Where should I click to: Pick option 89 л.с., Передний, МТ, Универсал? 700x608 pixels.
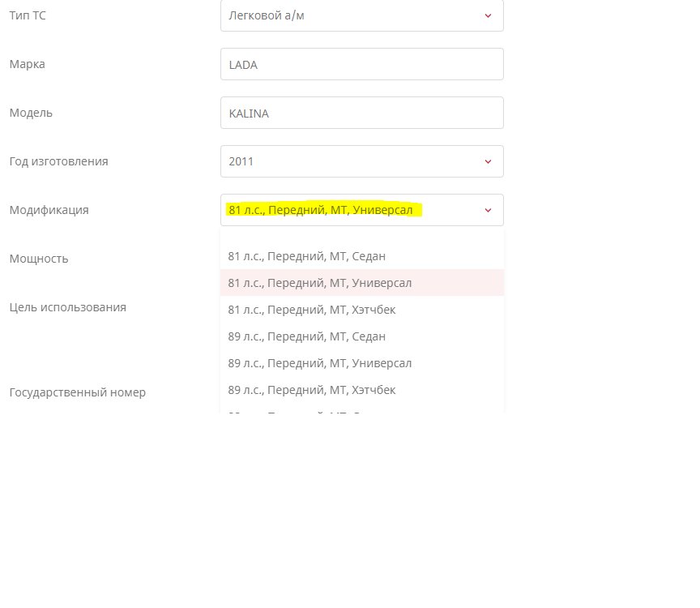[x=362, y=363]
